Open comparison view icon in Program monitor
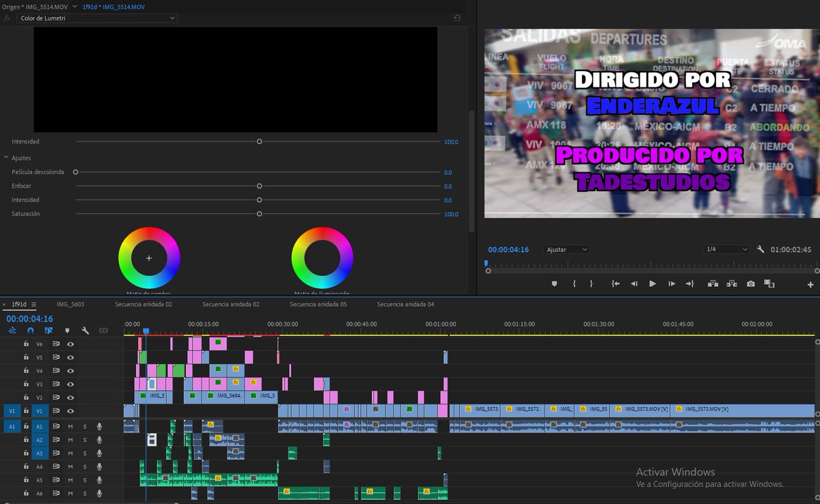 (x=769, y=283)
